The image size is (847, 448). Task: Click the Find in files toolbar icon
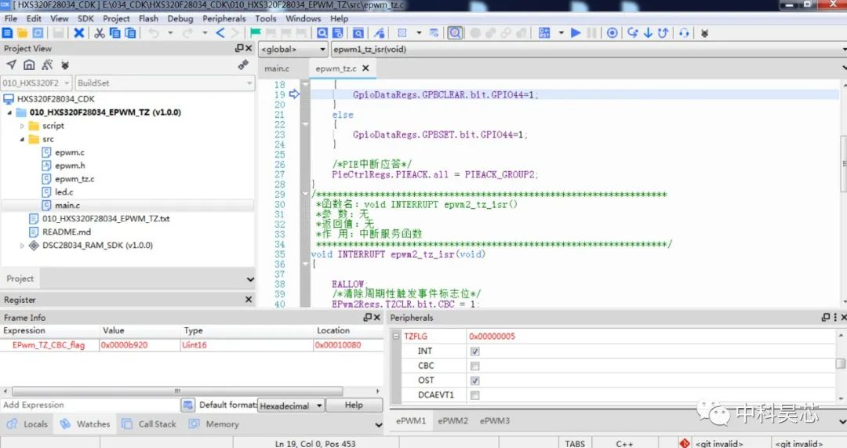coord(338,33)
